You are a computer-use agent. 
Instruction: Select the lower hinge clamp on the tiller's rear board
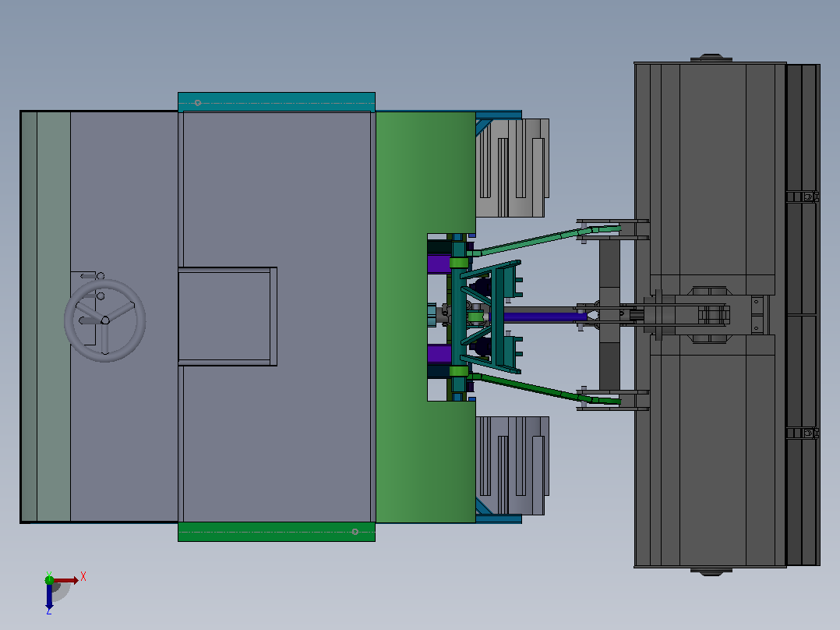point(803,434)
